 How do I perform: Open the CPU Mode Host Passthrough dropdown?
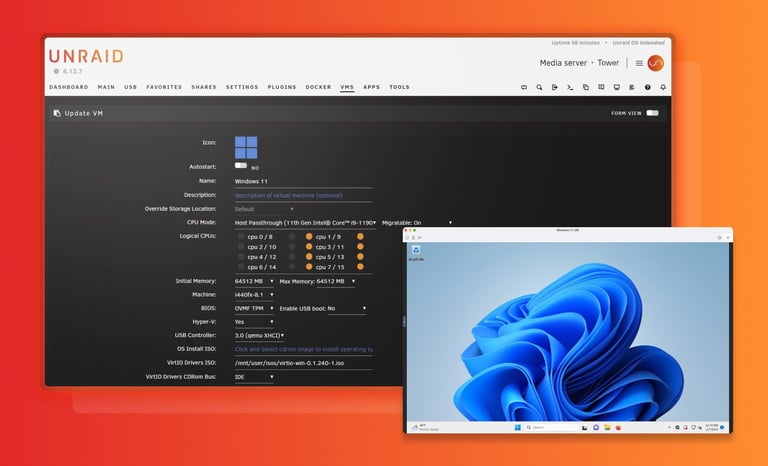point(305,223)
